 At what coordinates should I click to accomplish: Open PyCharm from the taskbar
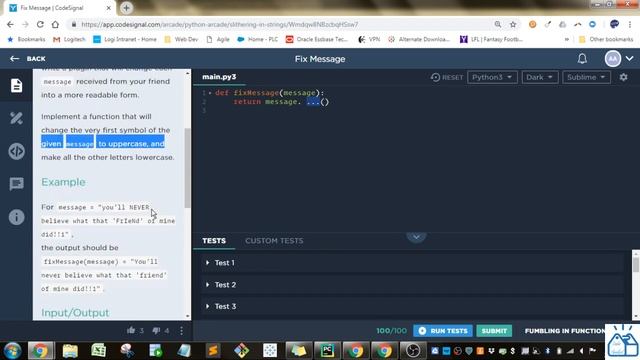click(327, 350)
